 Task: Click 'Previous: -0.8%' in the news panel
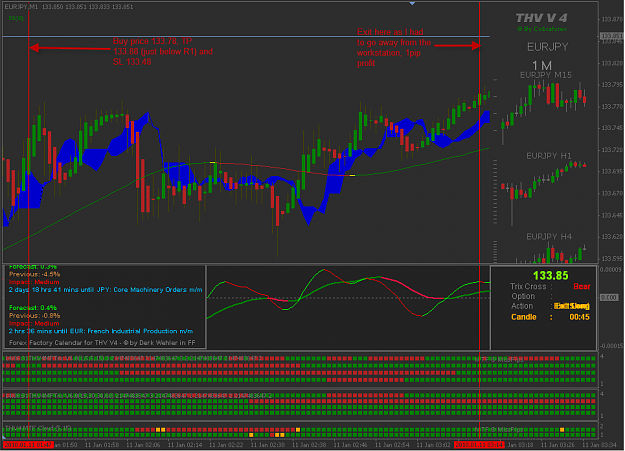[x=34, y=316]
